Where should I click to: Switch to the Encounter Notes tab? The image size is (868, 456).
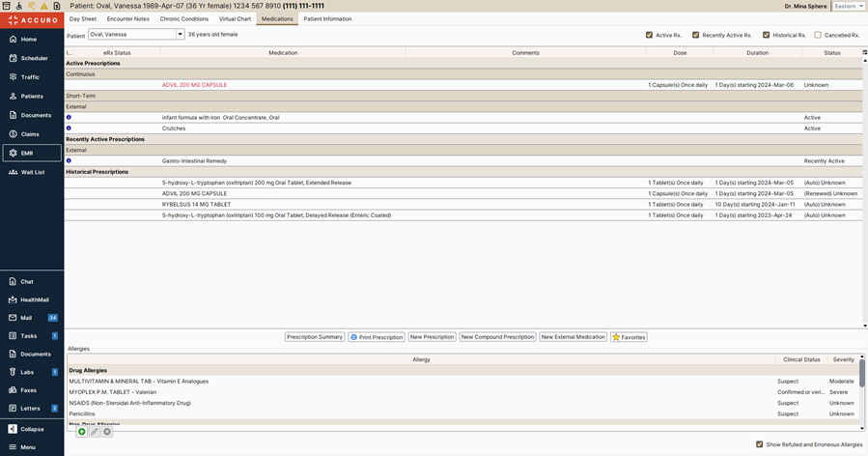(126, 18)
